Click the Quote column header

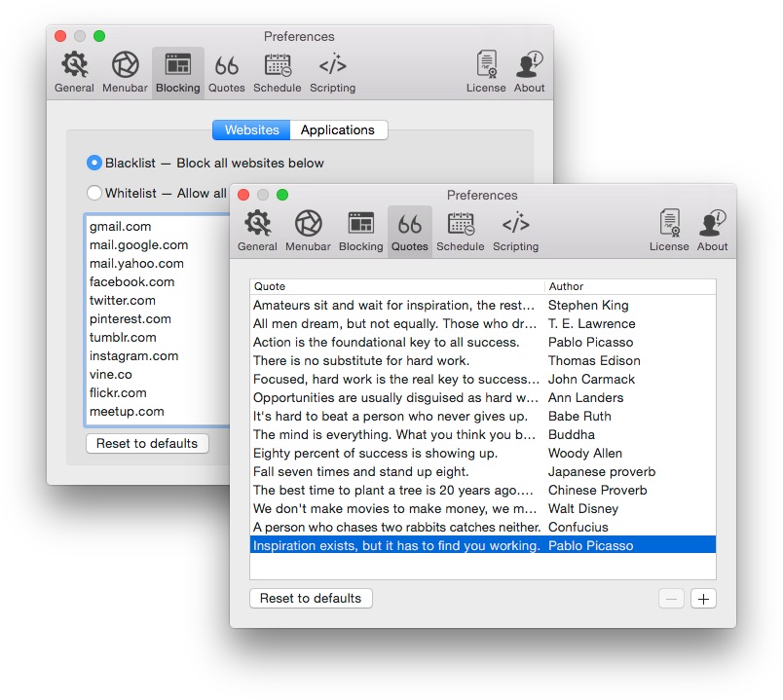point(397,286)
